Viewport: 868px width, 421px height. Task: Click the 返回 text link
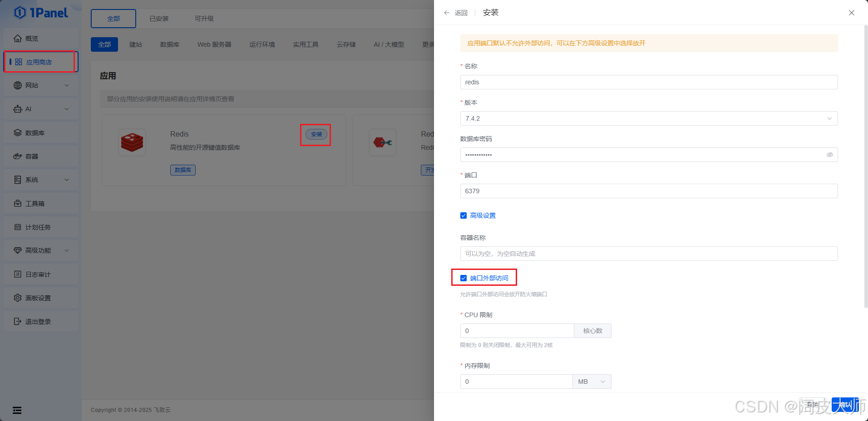click(x=461, y=13)
